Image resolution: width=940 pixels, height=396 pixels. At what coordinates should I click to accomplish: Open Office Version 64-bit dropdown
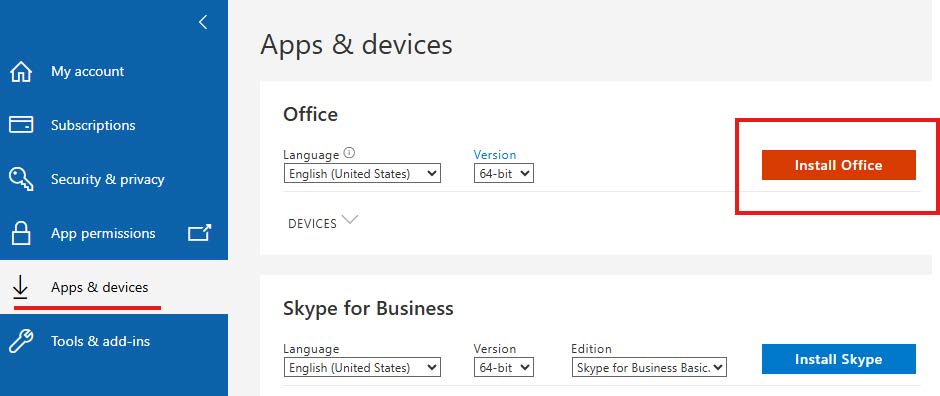tap(504, 174)
